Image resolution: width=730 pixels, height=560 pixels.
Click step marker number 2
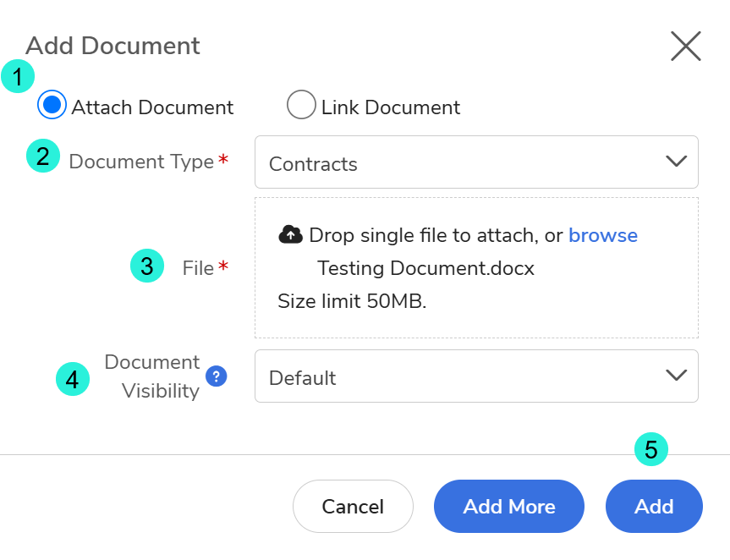tap(43, 156)
